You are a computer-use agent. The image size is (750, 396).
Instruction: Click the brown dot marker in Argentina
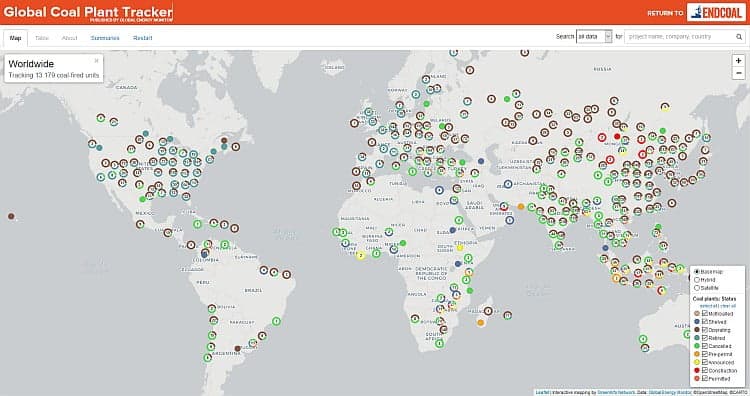237,349
